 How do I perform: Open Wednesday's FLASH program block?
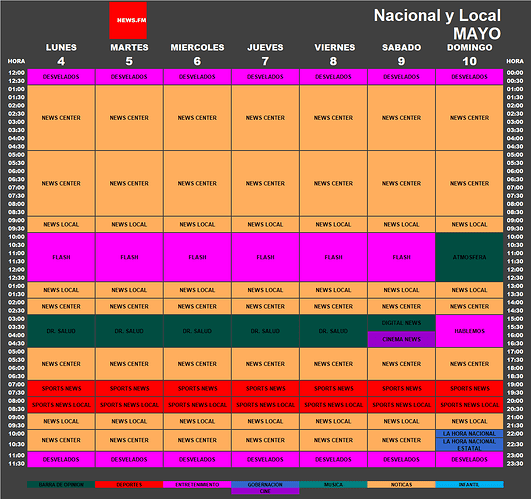click(197, 257)
